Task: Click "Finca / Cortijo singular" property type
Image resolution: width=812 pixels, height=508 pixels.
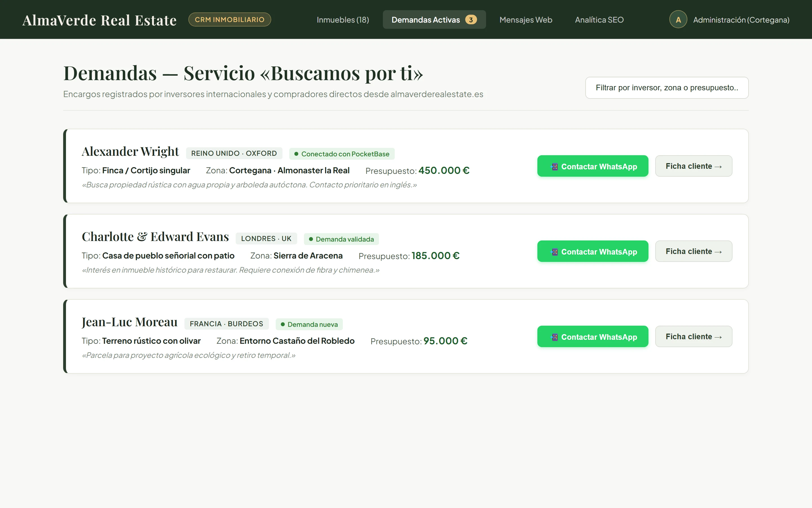Action: pos(146,170)
